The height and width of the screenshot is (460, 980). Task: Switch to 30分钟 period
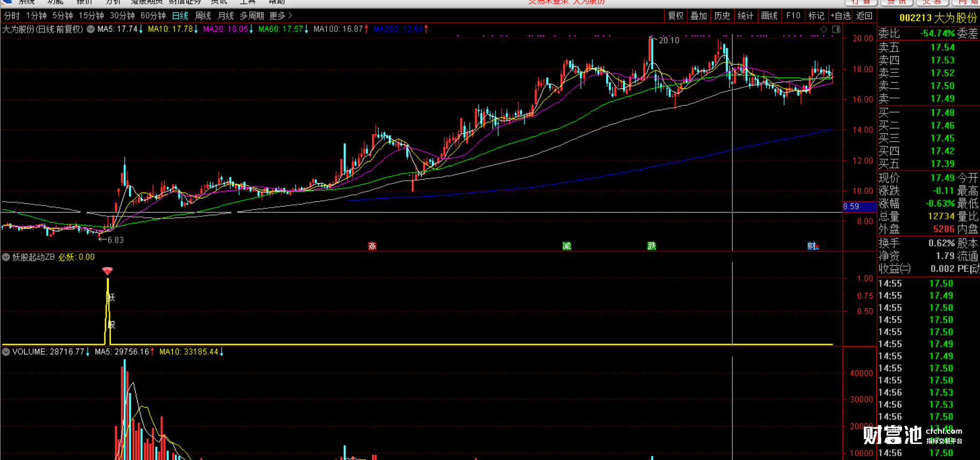(122, 16)
